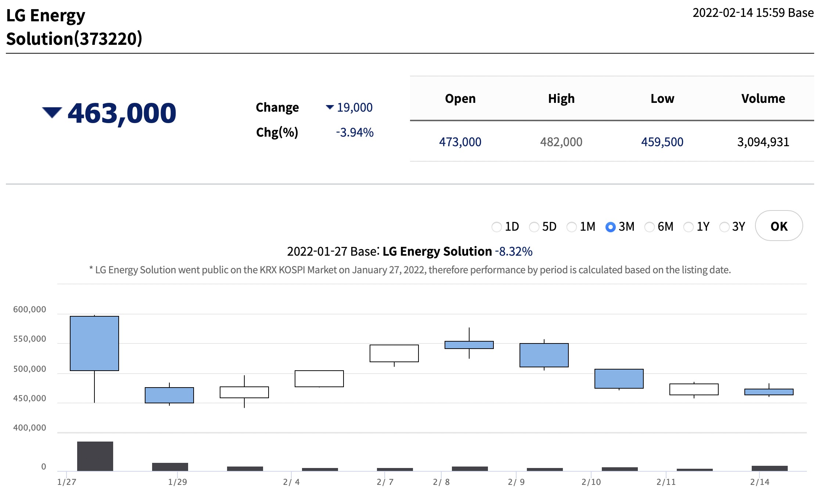This screenshot has width=823, height=504.
Task: Click the small Change down-triangle icon
Action: [x=330, y=107]
